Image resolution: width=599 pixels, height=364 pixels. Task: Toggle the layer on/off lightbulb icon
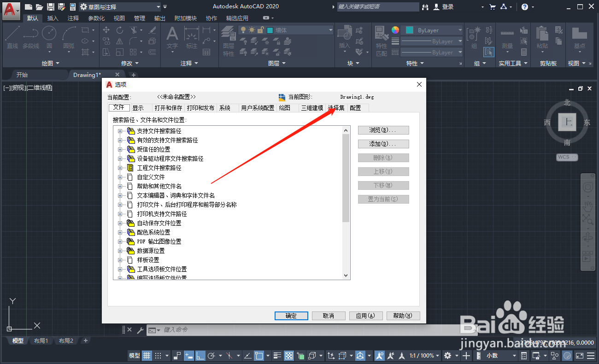point(243,30)
